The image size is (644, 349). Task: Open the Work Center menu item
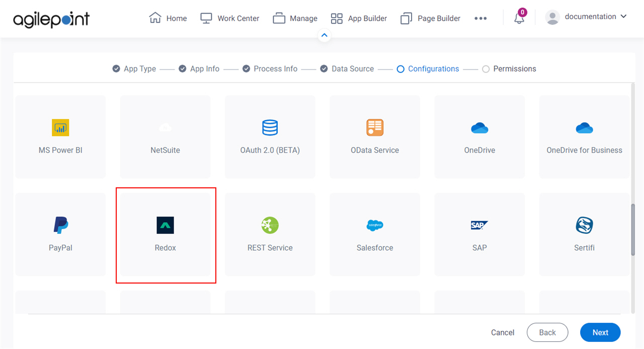pyautogui.click(x=230, y=18)
